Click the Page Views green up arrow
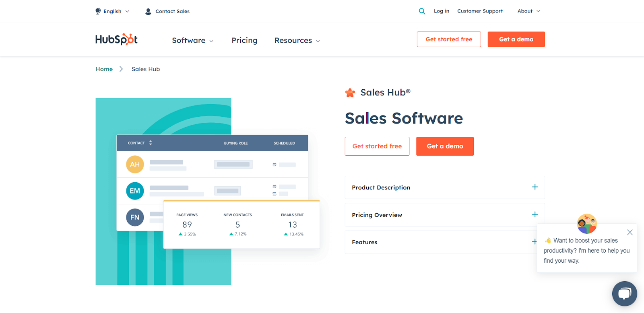 pos(181,234)
